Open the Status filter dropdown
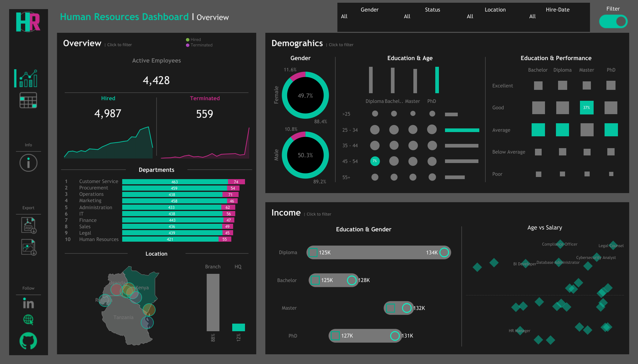Image resolution: width=638 pixels, height=364 pixels. [x=432, y=13]
